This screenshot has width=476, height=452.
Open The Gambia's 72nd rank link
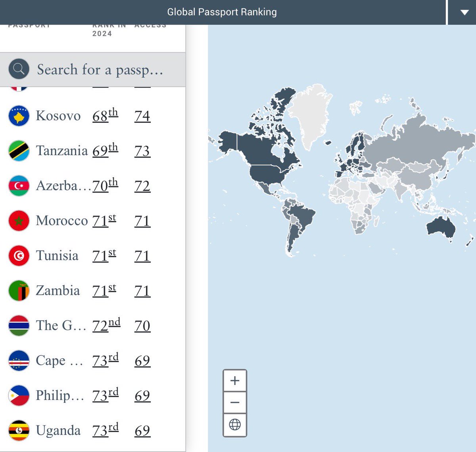click(x=106, y=325)
